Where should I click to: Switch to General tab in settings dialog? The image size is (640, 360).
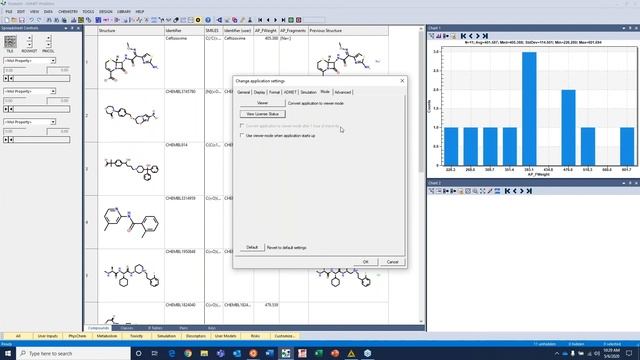click(x=244, y=92)
